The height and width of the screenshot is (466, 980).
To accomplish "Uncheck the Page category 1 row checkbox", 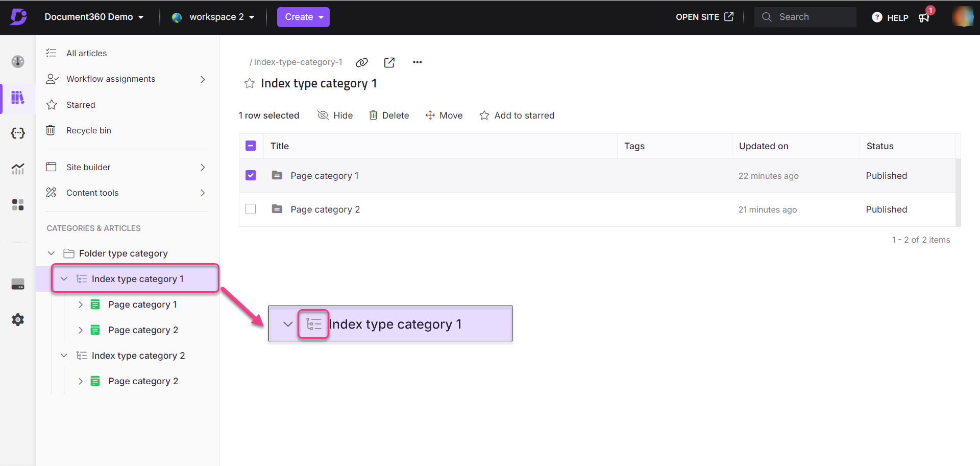I will [x=251, y=175].
